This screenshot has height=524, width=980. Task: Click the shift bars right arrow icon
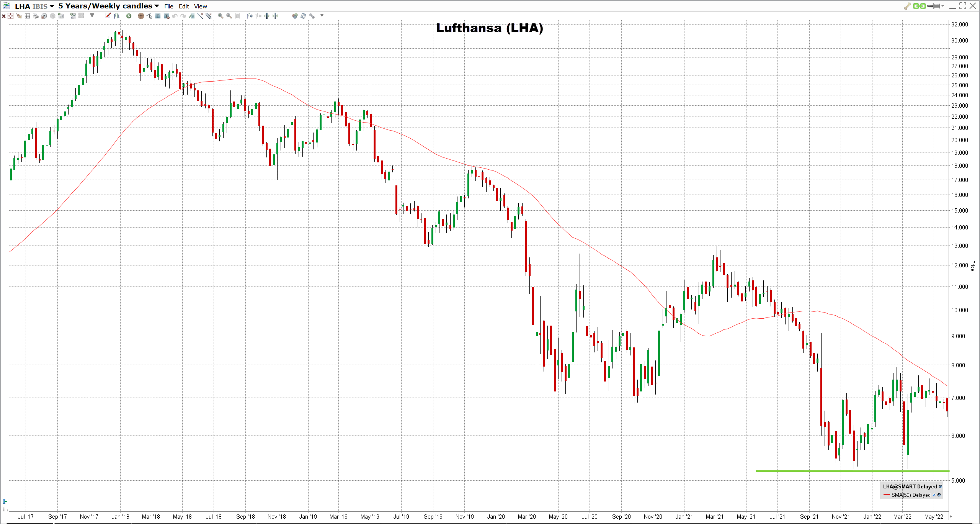[250, 16]
